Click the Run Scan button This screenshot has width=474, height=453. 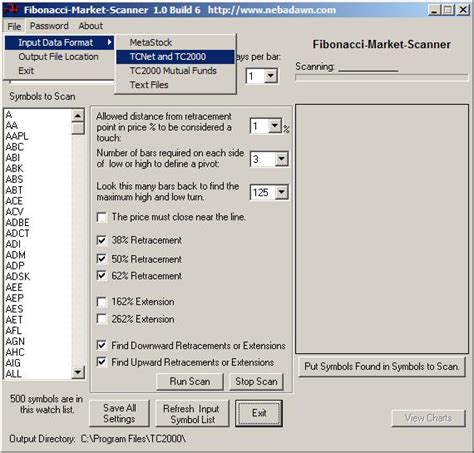click(x=190, y=381)
